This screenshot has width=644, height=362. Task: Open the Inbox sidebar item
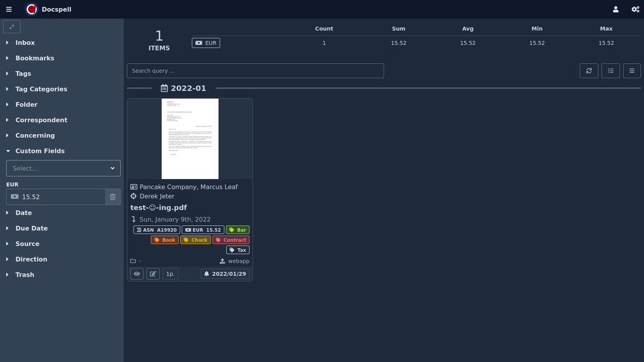[x=25, y=43]
